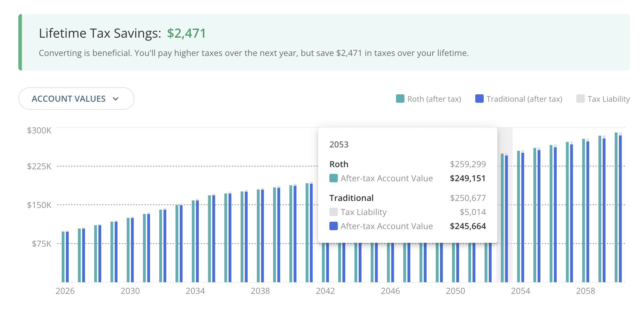Toggle the Traditional (after tax) legend item
The height and width of the screenshot is (309, 644).
(519, 99)
